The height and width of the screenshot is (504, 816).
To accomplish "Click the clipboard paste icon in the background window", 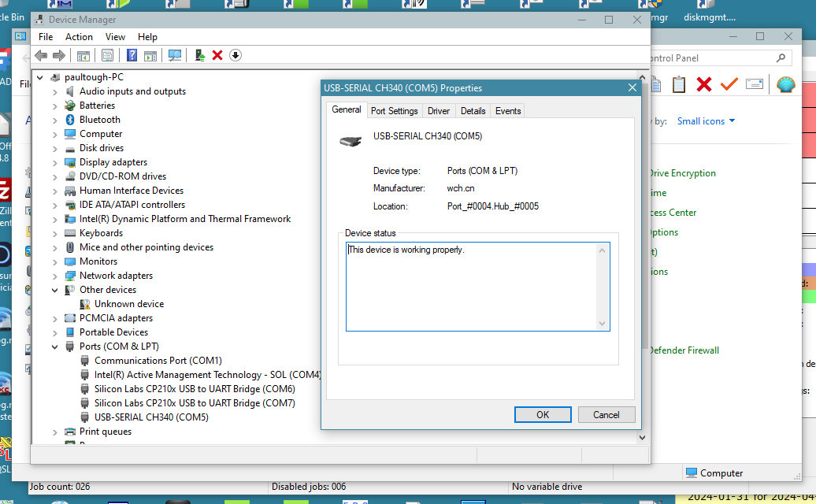I will [x=679, y=84].
